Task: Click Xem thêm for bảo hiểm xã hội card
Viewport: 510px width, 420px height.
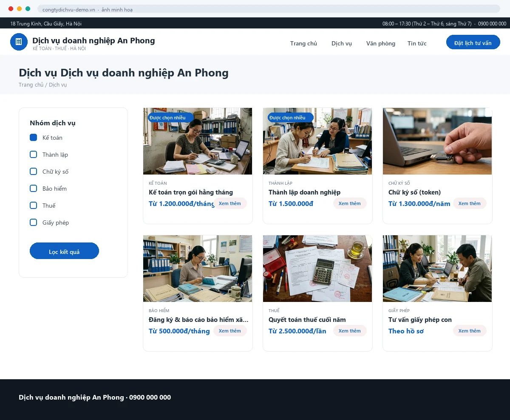Action: pos(230,331)
